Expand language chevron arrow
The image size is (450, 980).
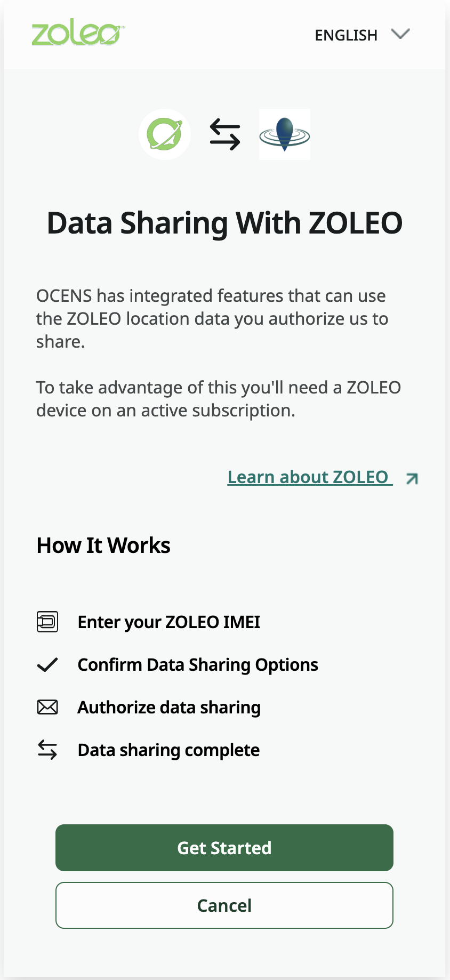tap(400, 34)
